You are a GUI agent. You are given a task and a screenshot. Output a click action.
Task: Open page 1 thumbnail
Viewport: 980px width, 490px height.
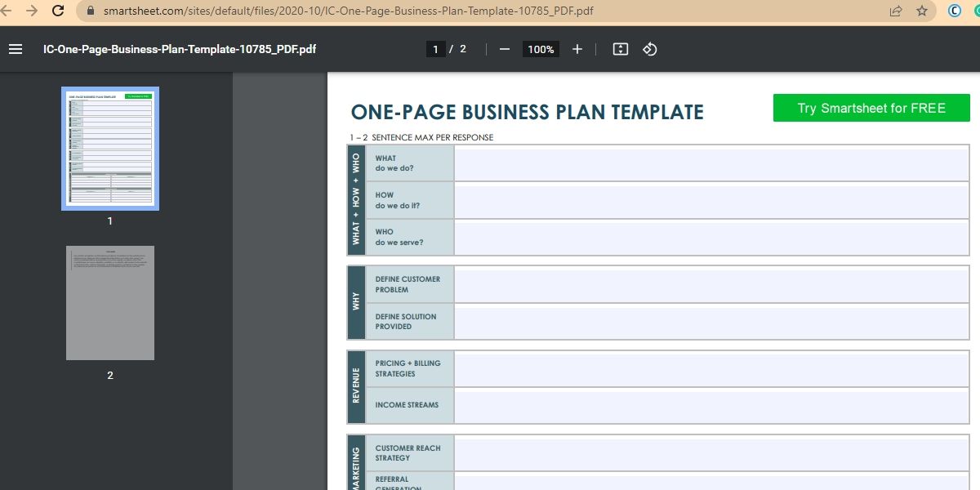coord(110,148)
